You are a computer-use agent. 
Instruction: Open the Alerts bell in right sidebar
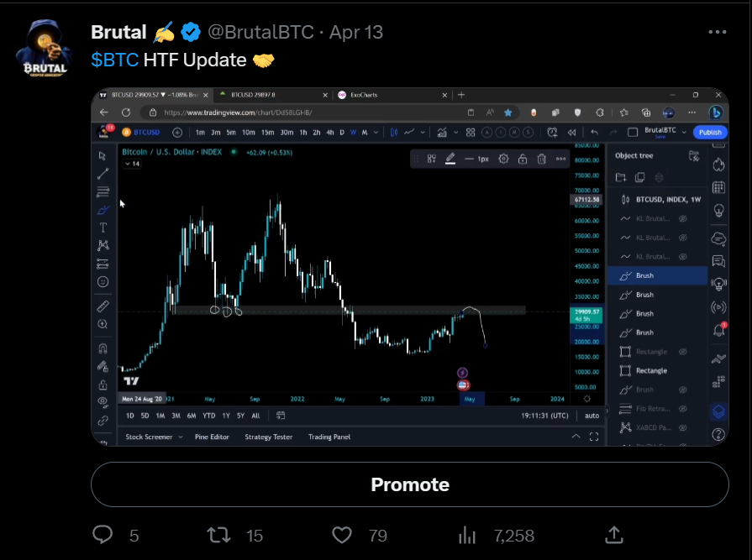tap(718, 330)
